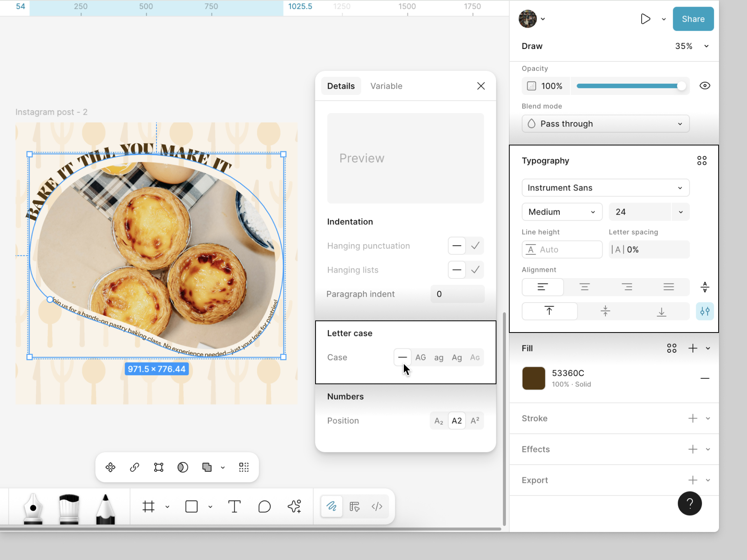Select the Pen tool
The image size is (747, 560).
click(x=33, y=507)
